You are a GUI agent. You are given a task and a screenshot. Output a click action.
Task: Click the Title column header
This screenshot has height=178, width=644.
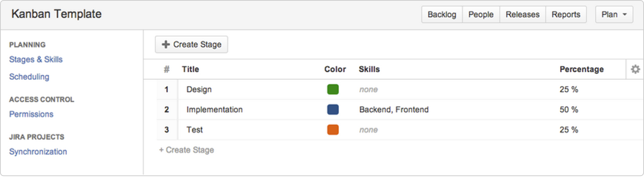(190, 69)
